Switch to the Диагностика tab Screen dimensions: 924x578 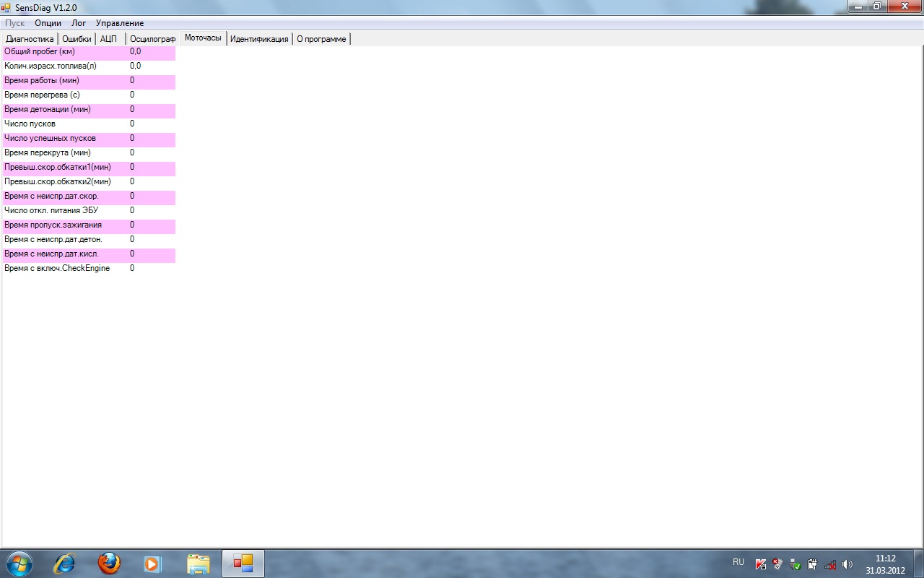point(30,39)
